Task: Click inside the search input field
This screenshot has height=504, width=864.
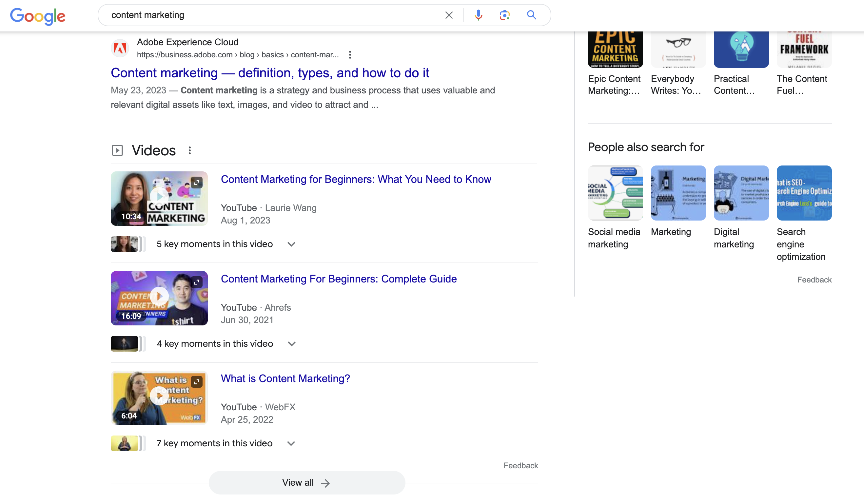Action: (x=274, y=15)
